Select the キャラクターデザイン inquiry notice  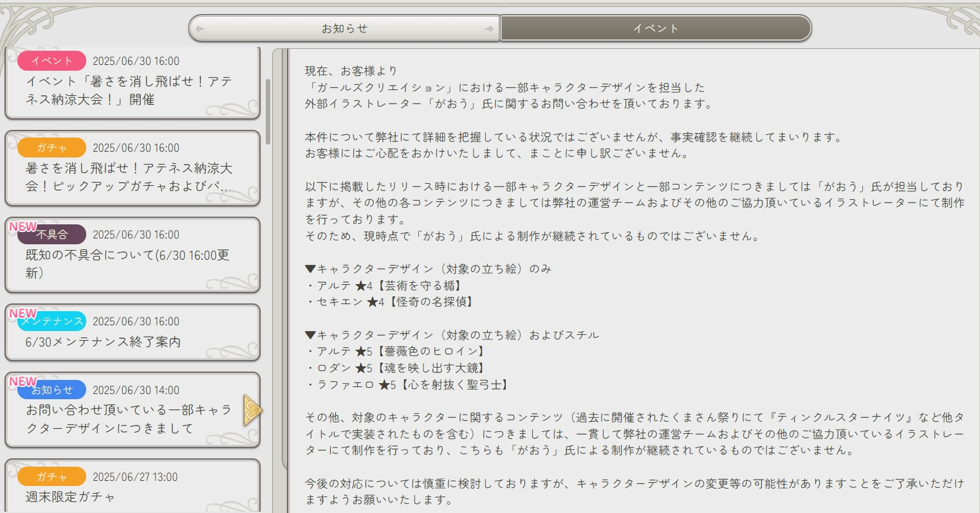tap(129, 419)
